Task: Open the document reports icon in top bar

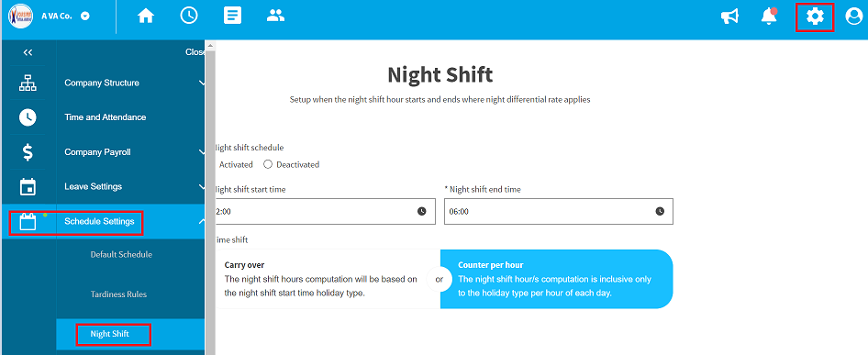Action: coord(232,16)
